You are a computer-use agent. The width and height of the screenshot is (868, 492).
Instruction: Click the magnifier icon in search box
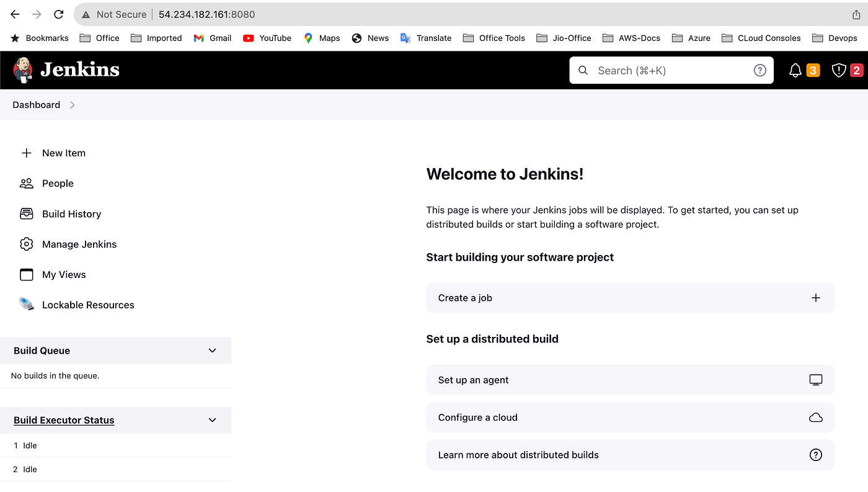pyautogui.click(x=583, y=70)
